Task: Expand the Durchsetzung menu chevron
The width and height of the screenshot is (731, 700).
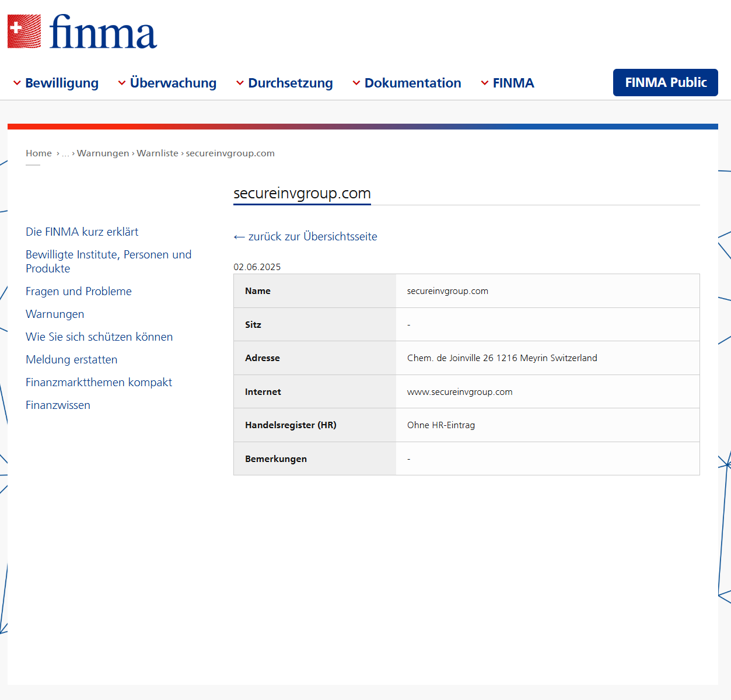Action: coord(240,83)
